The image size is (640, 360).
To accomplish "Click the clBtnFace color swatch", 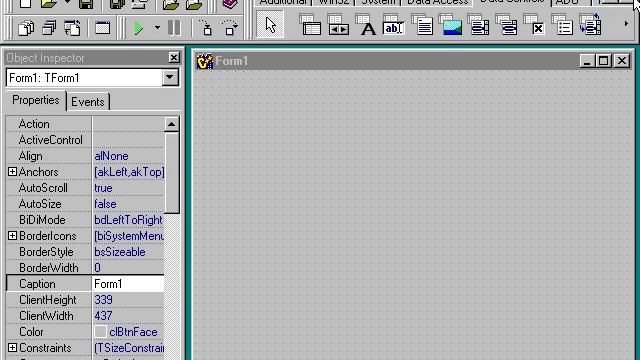I will (x=100, y=332).
